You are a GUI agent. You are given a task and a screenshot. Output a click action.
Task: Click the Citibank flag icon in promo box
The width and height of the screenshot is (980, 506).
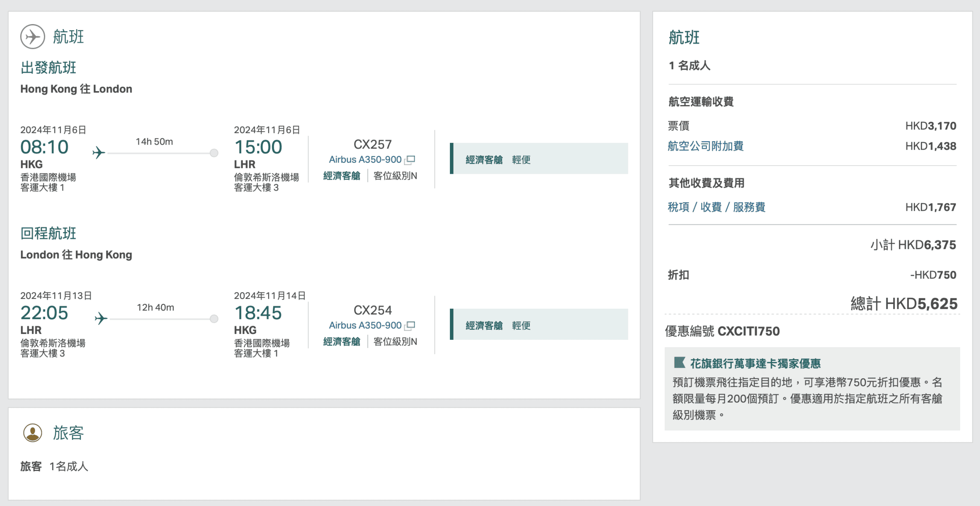tap(679, 363)
